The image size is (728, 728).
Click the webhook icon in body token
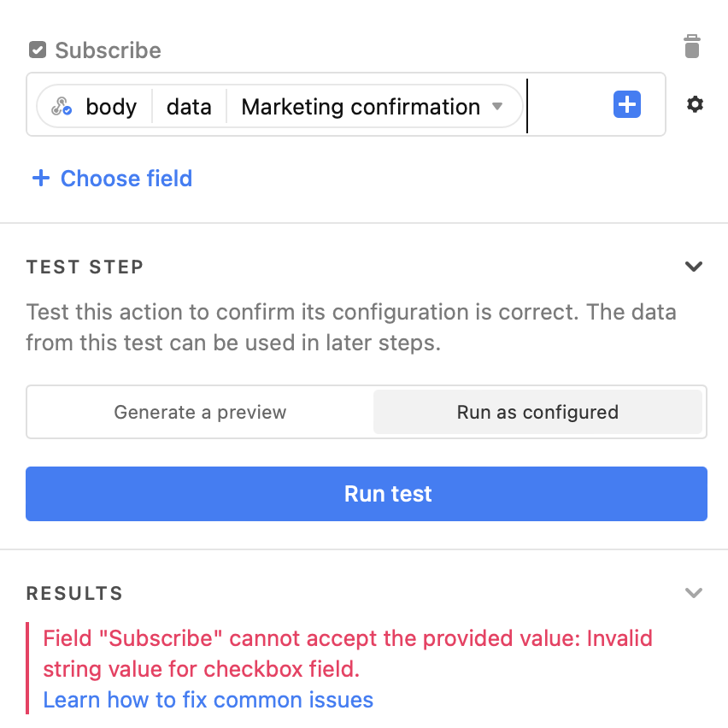[62, 106]
